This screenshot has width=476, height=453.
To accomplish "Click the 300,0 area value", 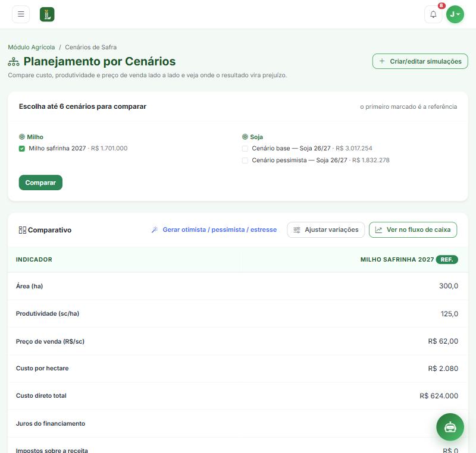I will click(449, 286).
